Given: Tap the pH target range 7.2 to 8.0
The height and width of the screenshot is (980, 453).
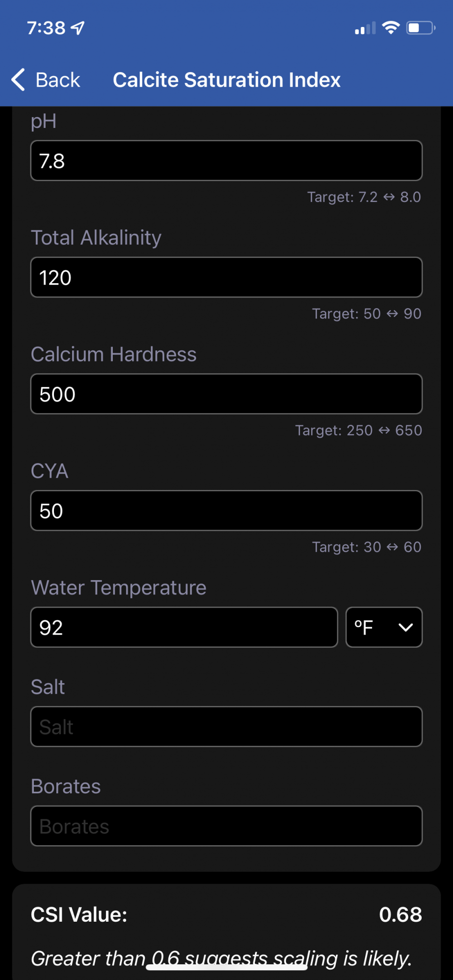Looking at the screenshot, I should (x=364, y=197).
